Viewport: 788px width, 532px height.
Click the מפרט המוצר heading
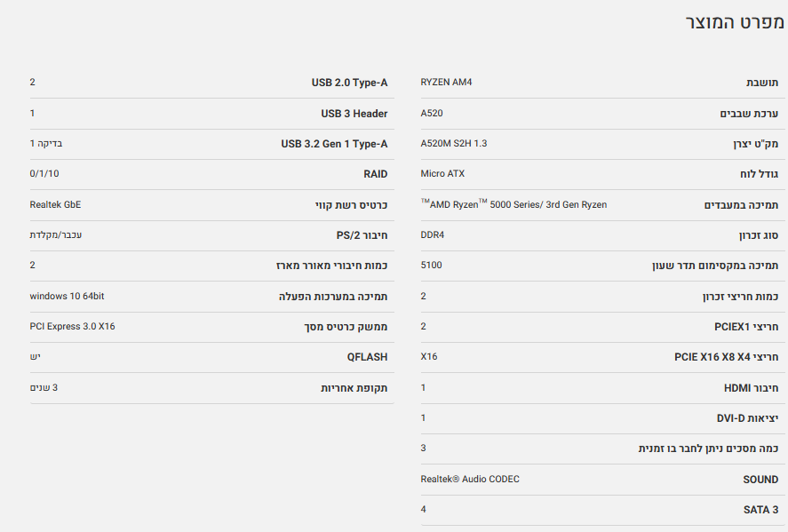point(733,22)
